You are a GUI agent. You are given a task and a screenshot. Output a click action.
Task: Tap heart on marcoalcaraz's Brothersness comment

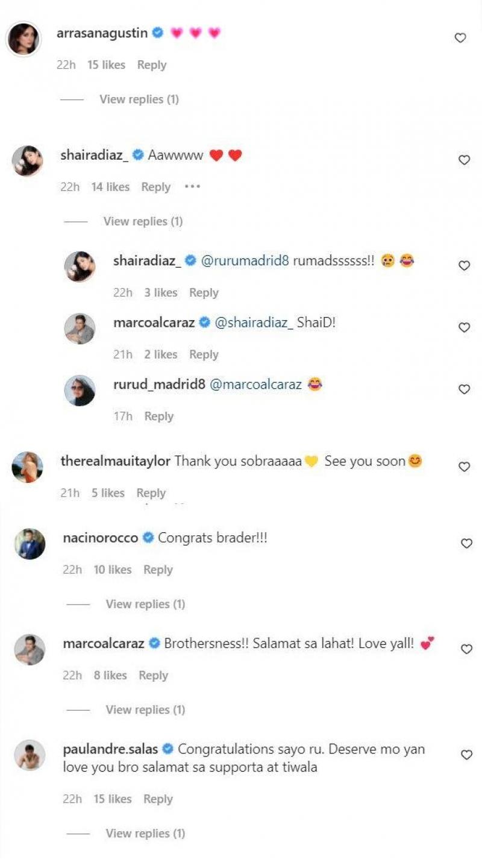click(x=466, y=649)
